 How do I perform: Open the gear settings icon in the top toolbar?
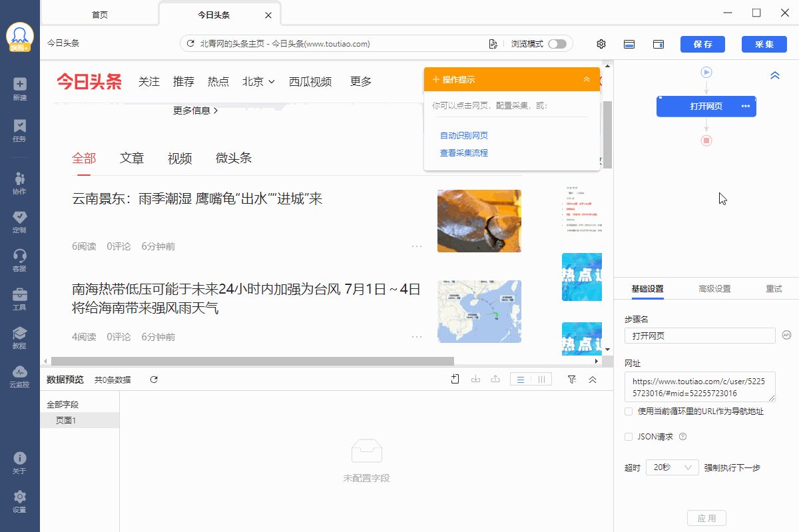point(601,44)
